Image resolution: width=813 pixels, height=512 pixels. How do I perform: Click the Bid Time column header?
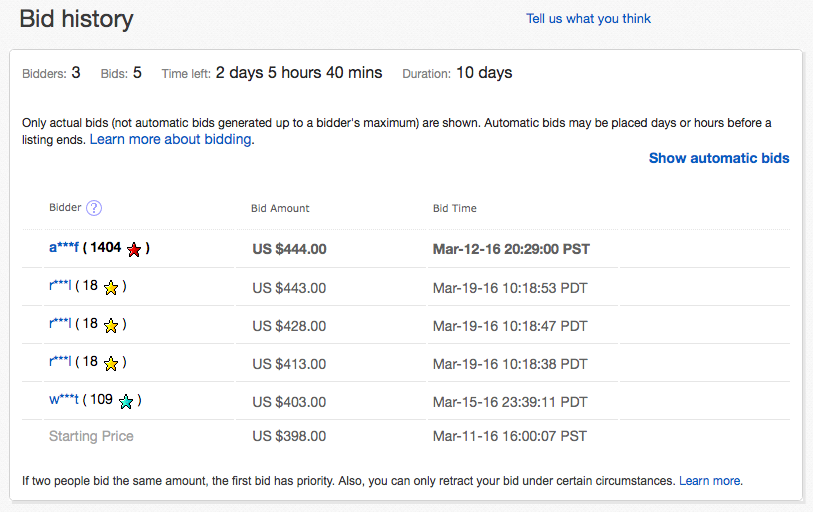(454, 208)
